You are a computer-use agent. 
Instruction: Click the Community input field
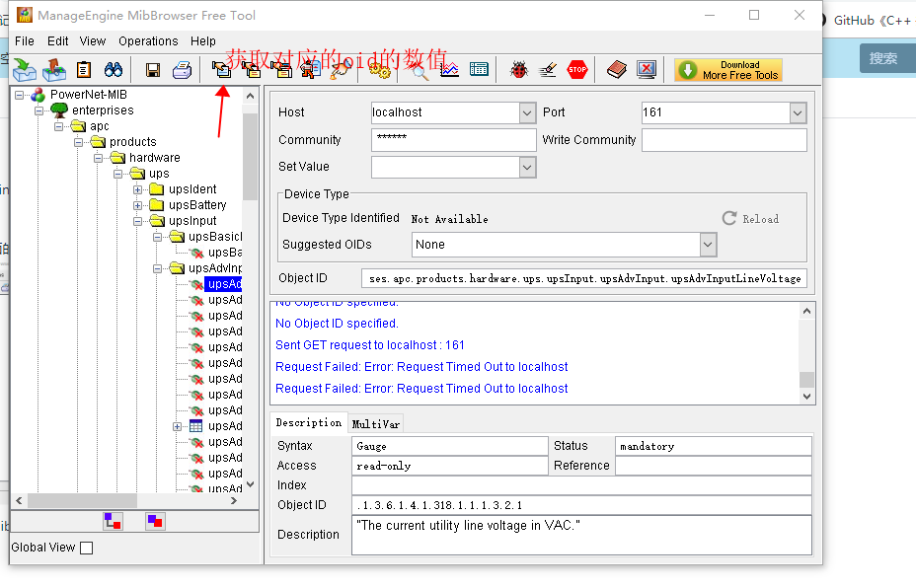coord(453,140)
